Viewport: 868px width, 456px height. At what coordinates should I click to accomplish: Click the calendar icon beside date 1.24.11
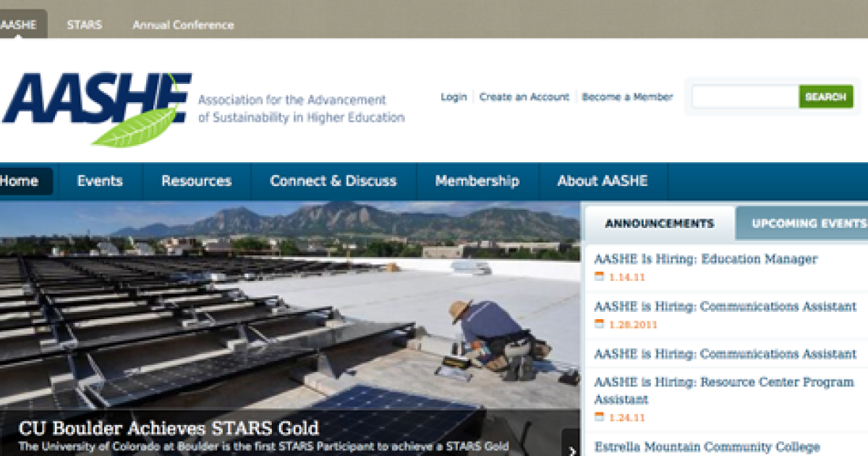point(599,417)
